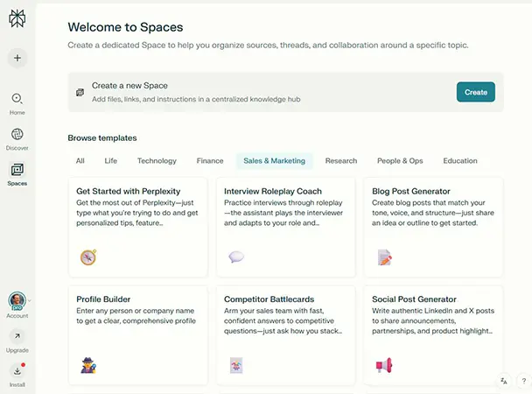The image size is (532, 394).
Task: Click the help question mark icon
Action: [x=524, y=381]
